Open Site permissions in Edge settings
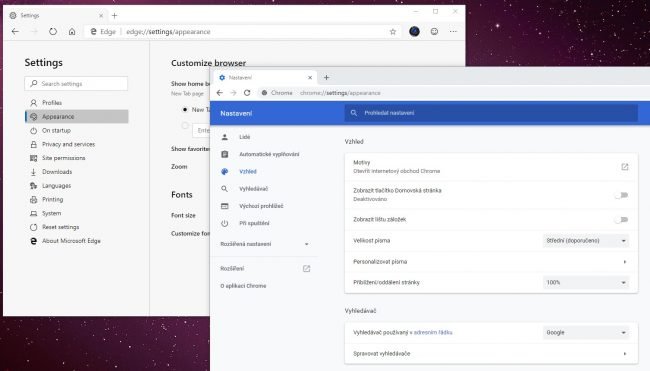This screenshot has width=650, height=371. coord(77,158)
